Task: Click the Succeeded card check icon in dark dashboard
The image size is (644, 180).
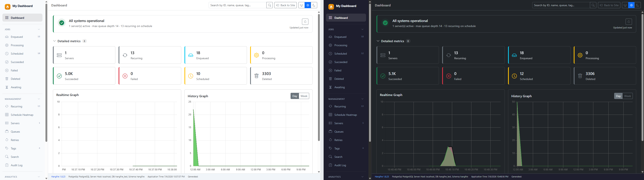Action: (383, 76)
